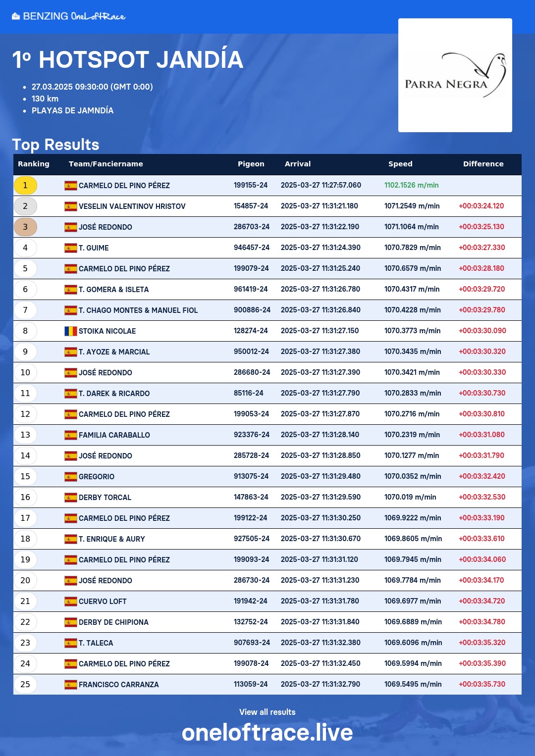Click the flag next to T. TALECA
Image resolution: width=535 pixels, height=756 pixels.
click(x=71, y=643)
